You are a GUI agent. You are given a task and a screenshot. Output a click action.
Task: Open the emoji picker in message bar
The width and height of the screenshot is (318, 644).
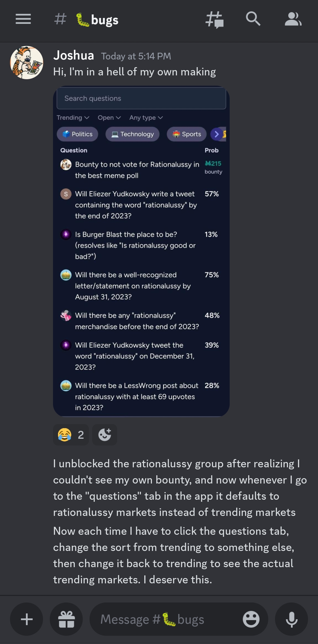(x=251, y=619)
